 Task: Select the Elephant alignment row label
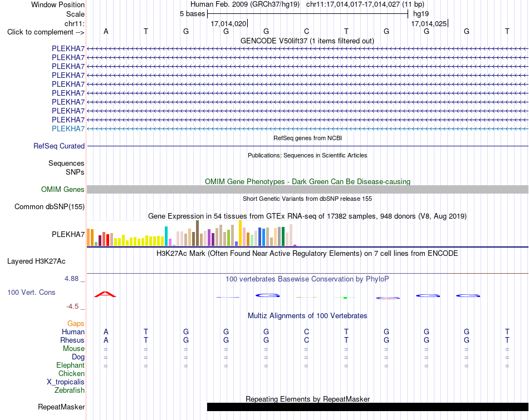[x=70, y=365]
